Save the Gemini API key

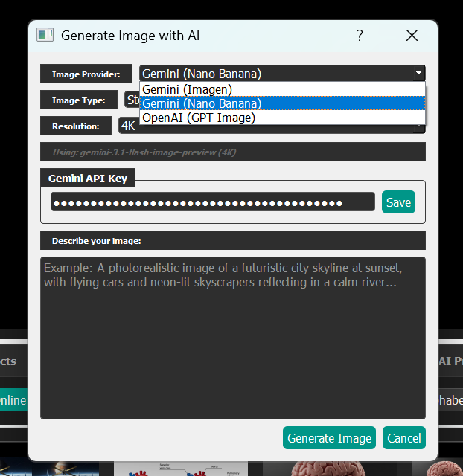tap(398, 202)
